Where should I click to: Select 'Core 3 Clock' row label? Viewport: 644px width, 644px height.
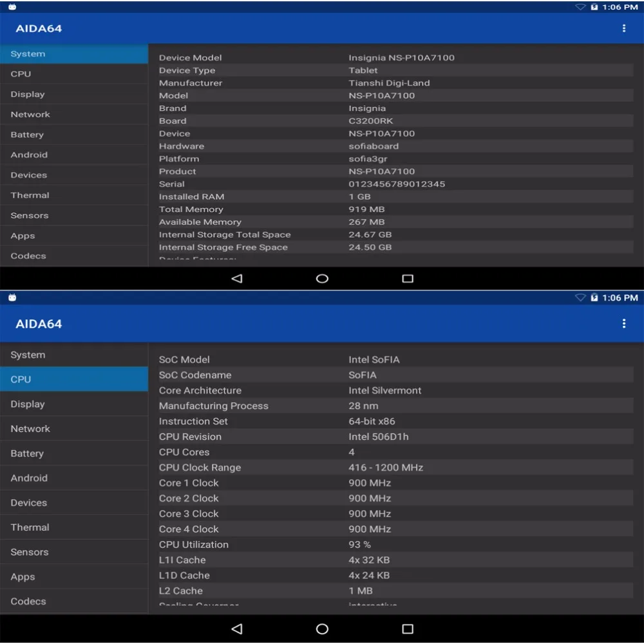189,513
